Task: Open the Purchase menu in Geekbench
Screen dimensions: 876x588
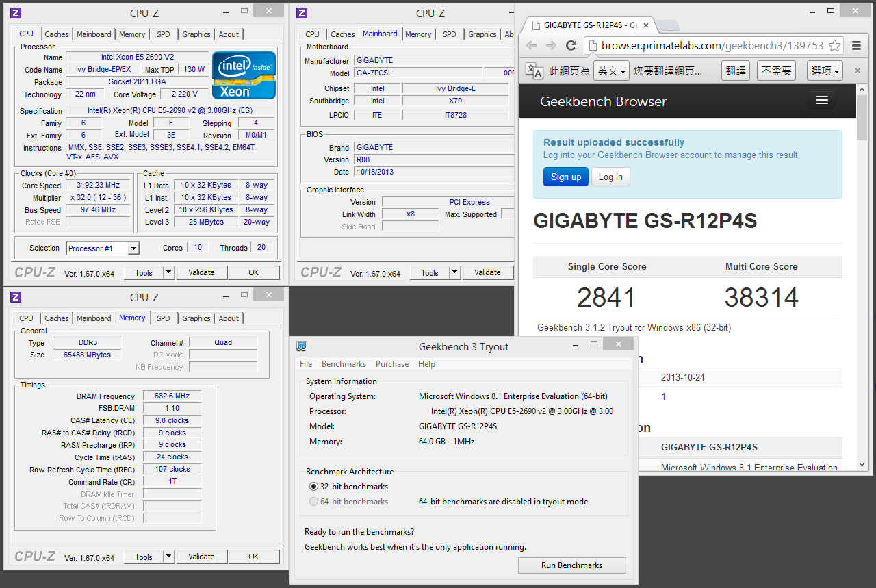Action: coord(392,364)
